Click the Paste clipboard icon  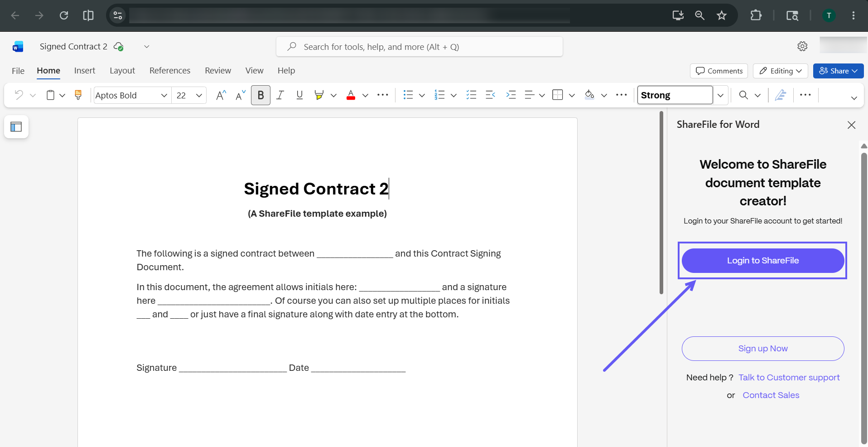(51, 95)
